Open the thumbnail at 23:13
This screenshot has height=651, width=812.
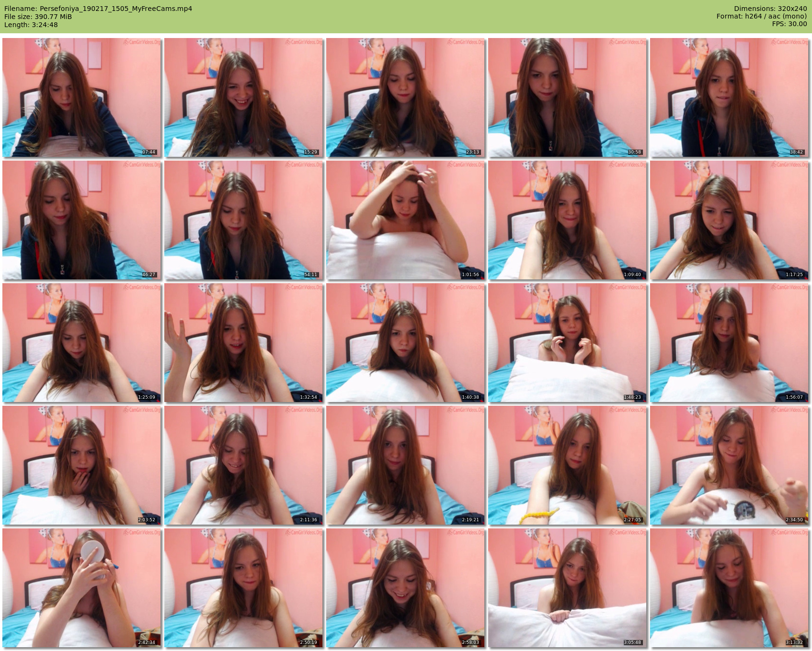click(406, 97)
